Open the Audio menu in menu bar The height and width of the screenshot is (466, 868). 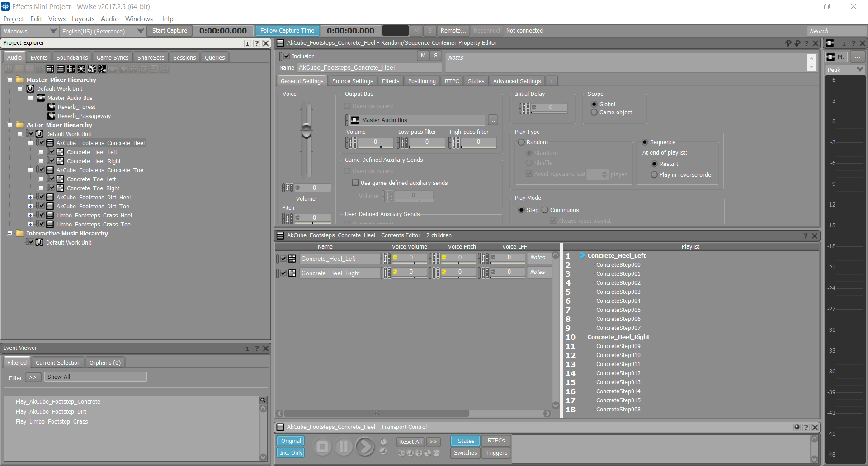[110, 19]
